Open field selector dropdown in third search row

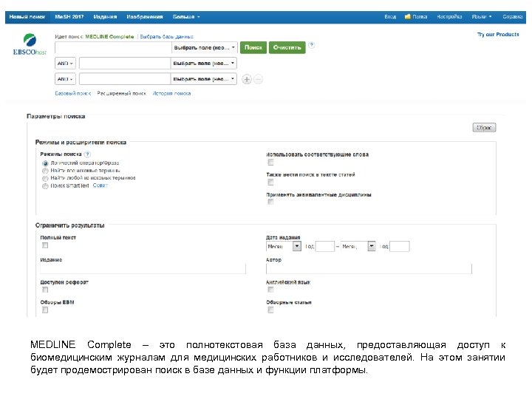point(204,79)
